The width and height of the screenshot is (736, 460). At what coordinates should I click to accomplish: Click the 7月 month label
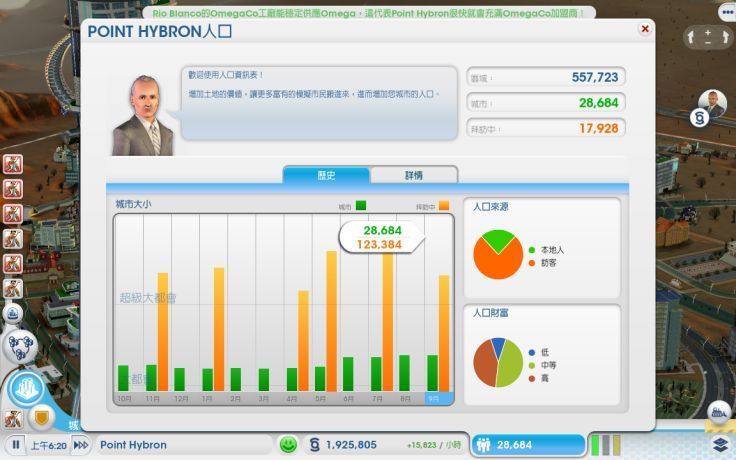(377, 399)
